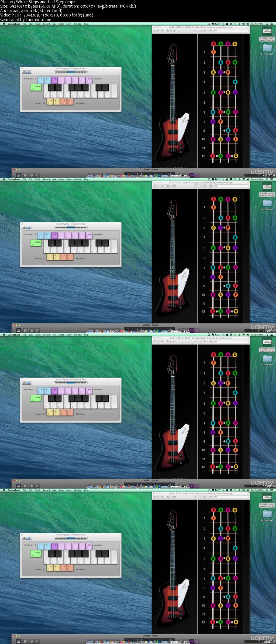Viewport: 276px width, 644px height.
Task: 9:39 PM frame: click the keyboard range overview strip
Action: coord(71,383)
